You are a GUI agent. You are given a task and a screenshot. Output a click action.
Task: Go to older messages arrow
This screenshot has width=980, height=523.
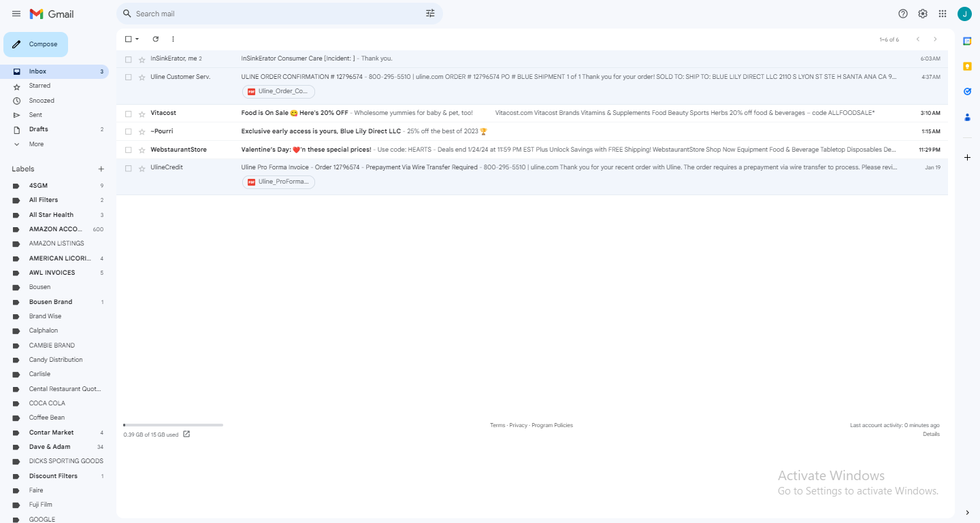(x=935, y=39)
